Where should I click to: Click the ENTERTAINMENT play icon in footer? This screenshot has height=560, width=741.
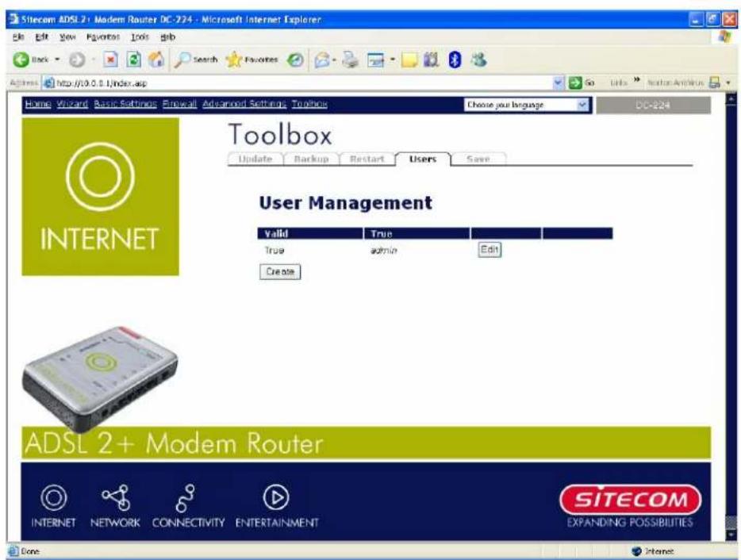point(276,497)
